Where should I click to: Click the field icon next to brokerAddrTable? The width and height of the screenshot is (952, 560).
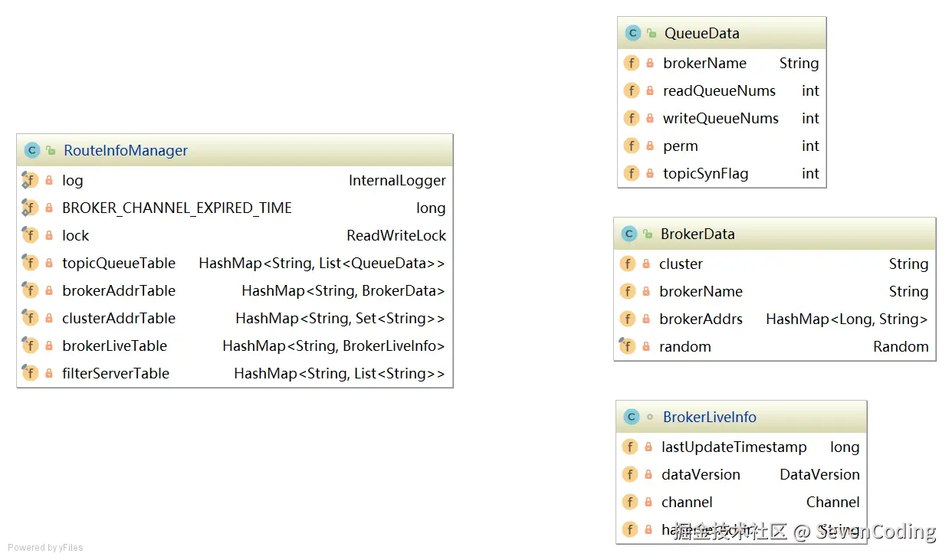(30, 290)
